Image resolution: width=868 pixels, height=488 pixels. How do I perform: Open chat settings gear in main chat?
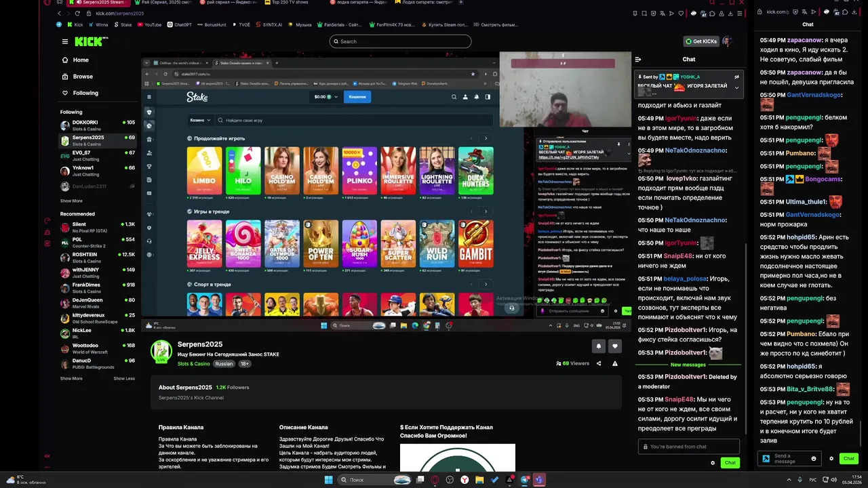713,463
